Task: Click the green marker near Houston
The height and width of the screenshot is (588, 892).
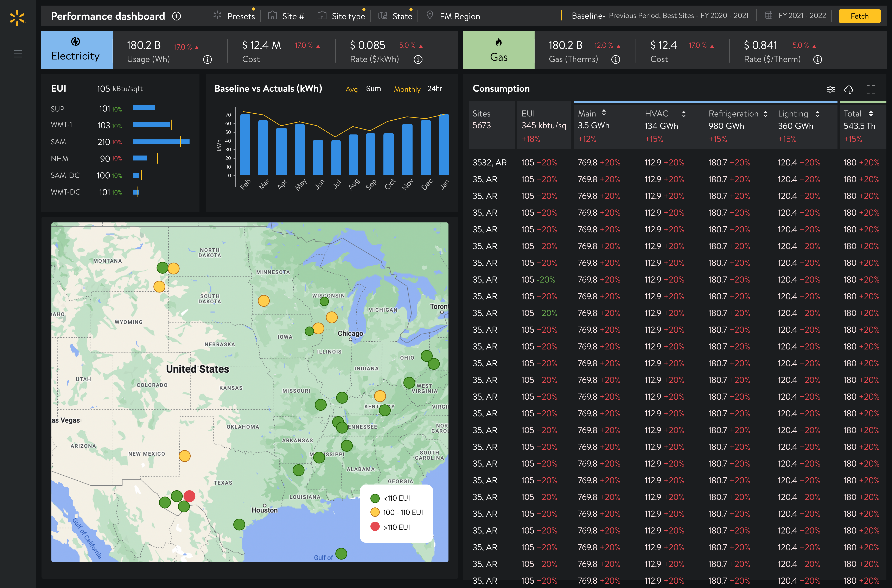Action: (x=239, y=524)
